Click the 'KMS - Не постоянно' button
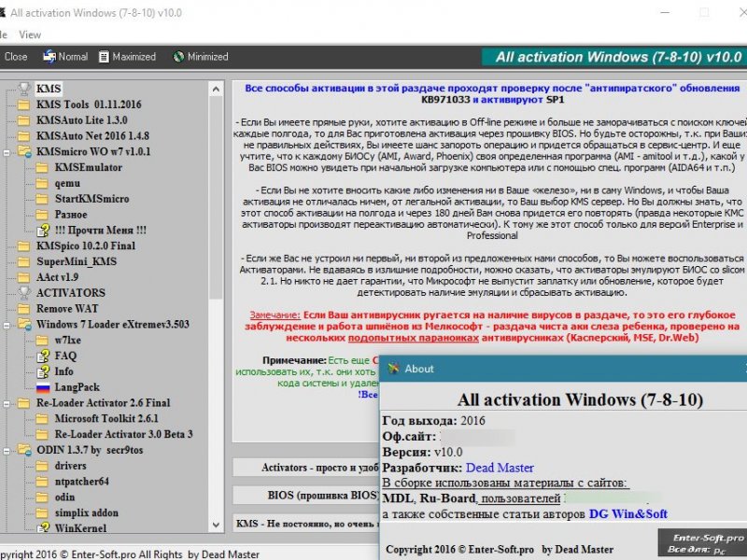Image resolution: width=747 pixels, height=560 pixels. coord(306,524)
